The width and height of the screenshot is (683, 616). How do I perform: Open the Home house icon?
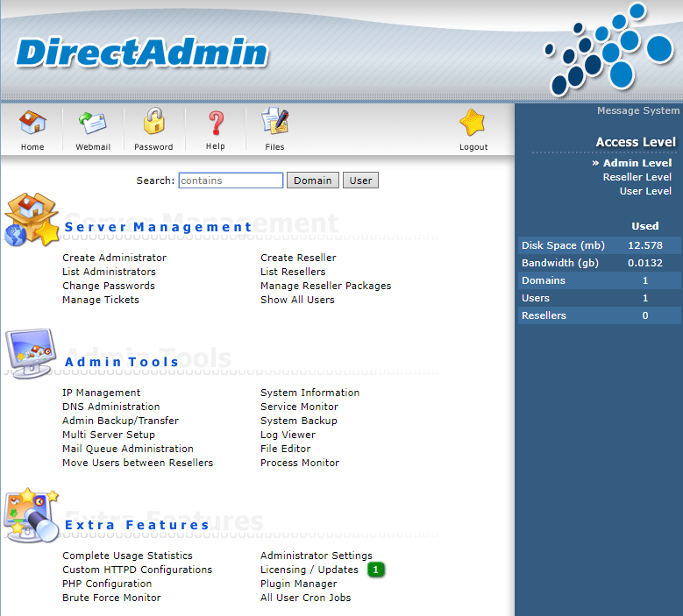pyautogui.click(x=32, y=123)
